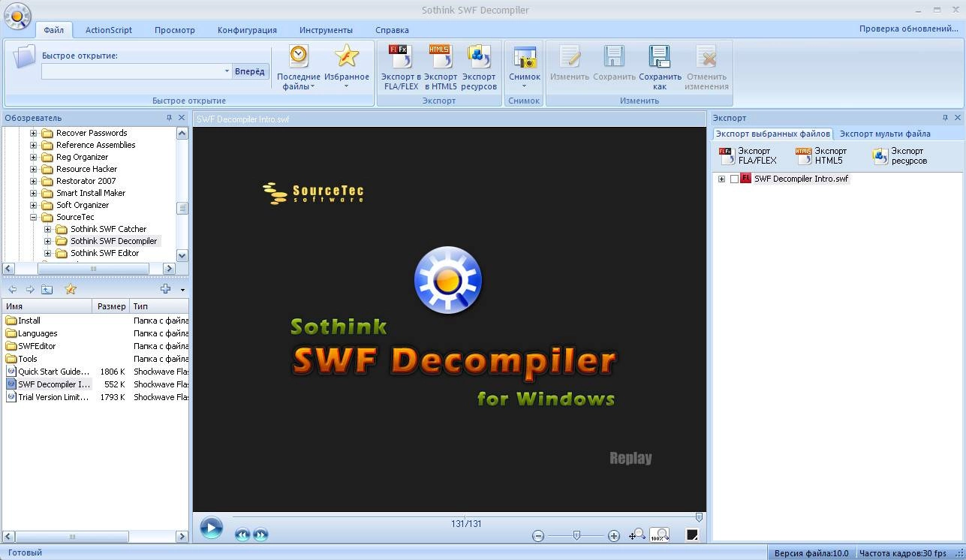The image size is (966, 560).
Task: Click Export FLA/FLEX in Export panel
Action: pos(748,155)
